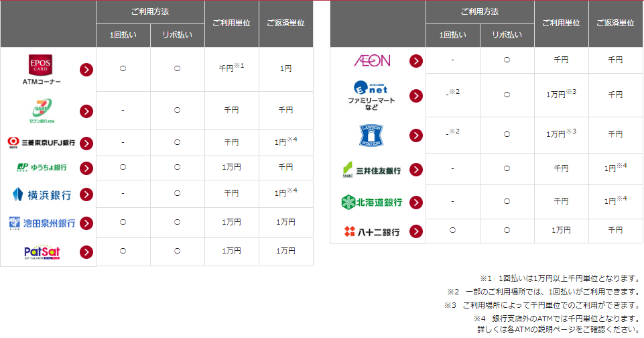Select the 横浜銀行 logo
The height and width of the screenshot is (338, 644).
click(42, 194)
